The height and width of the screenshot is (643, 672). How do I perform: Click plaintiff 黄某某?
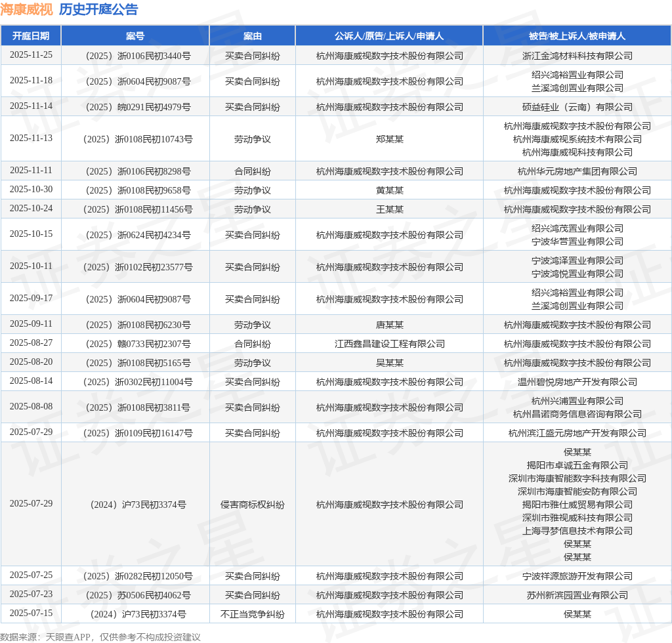click(x=390, y=190)
